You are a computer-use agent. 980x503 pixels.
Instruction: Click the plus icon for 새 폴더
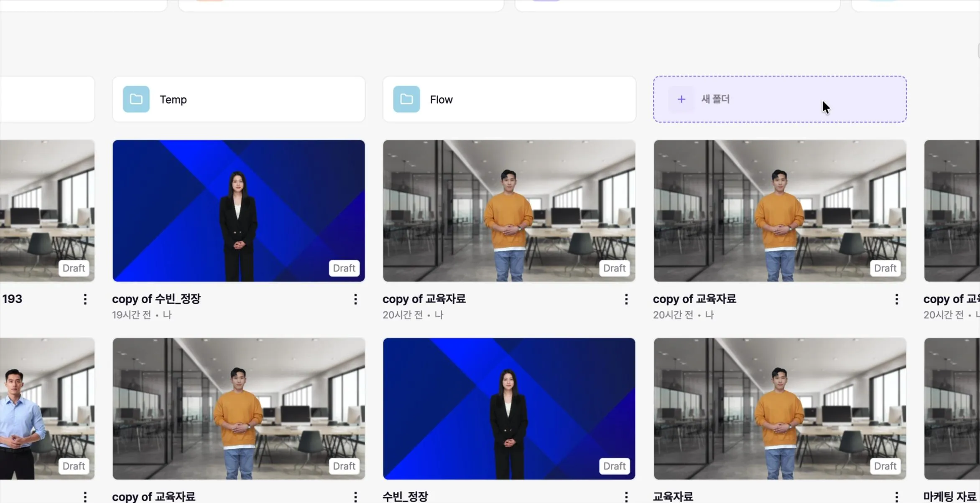click(681, 99)
